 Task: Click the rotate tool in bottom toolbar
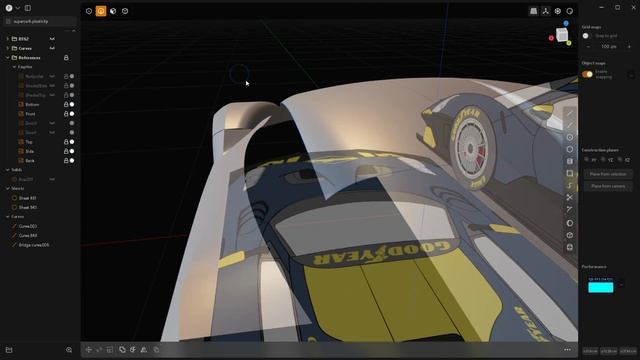click(x=99, y=350)
